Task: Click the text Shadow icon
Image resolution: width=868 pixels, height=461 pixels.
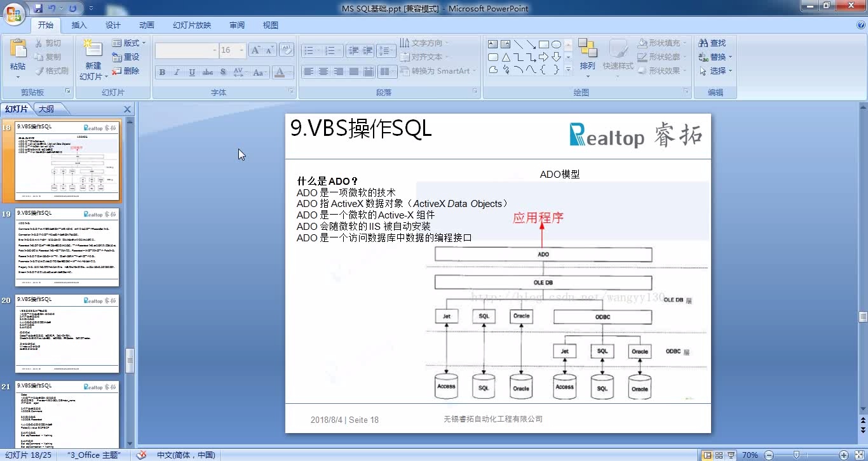Action: tap(222, 72)
